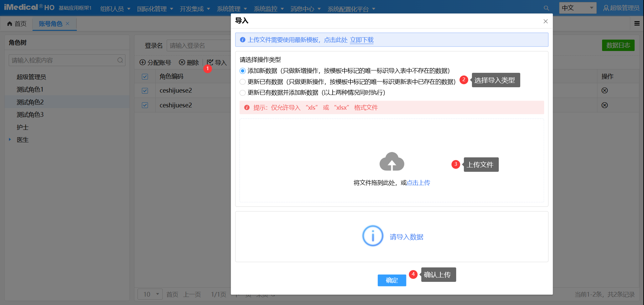Click the search magnifier in top bar
The height and width of the screenshot is (305, 644).
(546, 8)
